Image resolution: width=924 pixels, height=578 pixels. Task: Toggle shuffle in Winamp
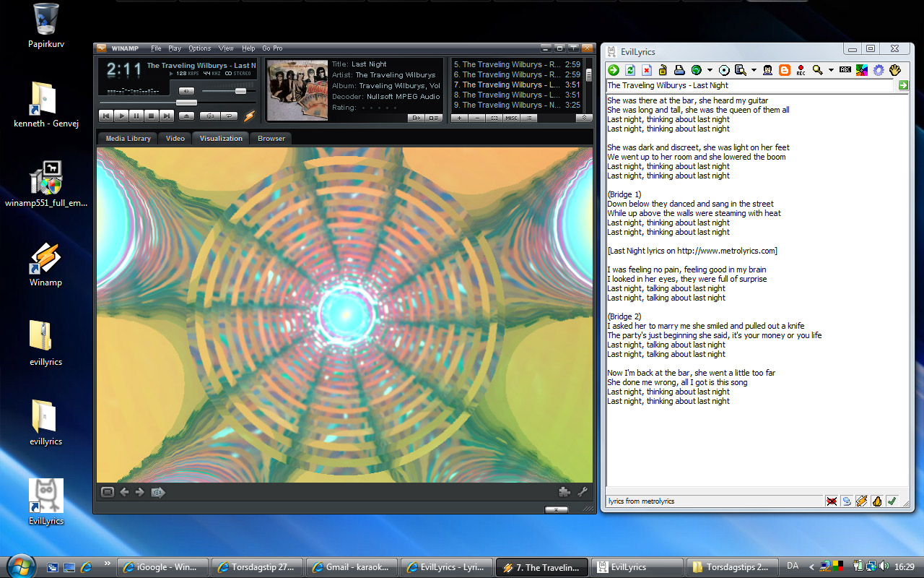point(211,116)
